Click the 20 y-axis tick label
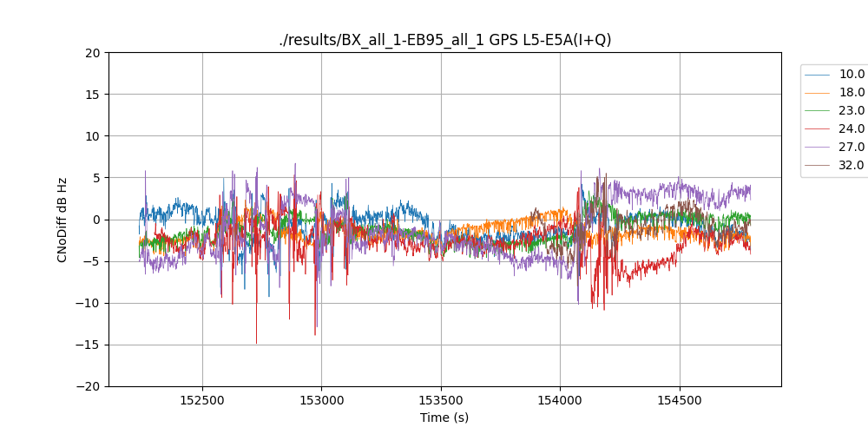Viewport: 868px width, 434px height. tap(94, 53)
